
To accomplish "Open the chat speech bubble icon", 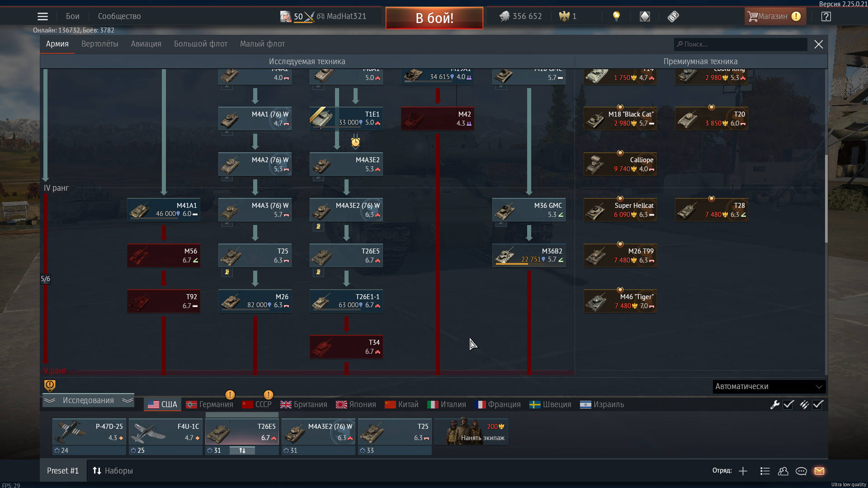I will pyautogui.click(x=801, y=471).
